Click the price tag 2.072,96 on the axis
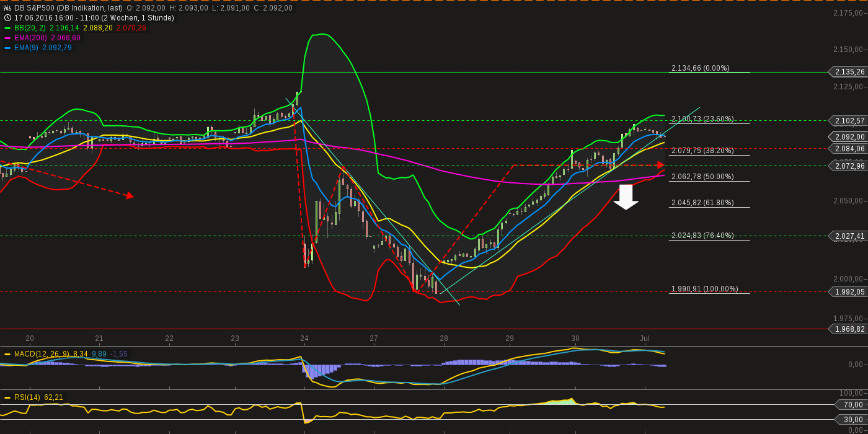 coord(848,166)
